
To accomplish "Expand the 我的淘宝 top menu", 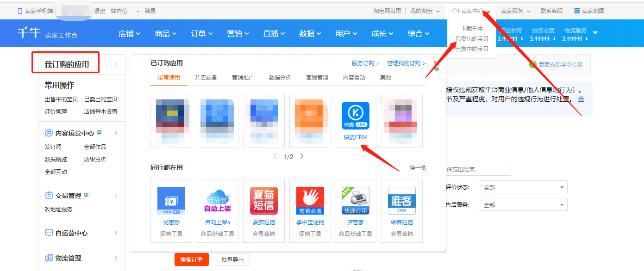I will 425,11.
